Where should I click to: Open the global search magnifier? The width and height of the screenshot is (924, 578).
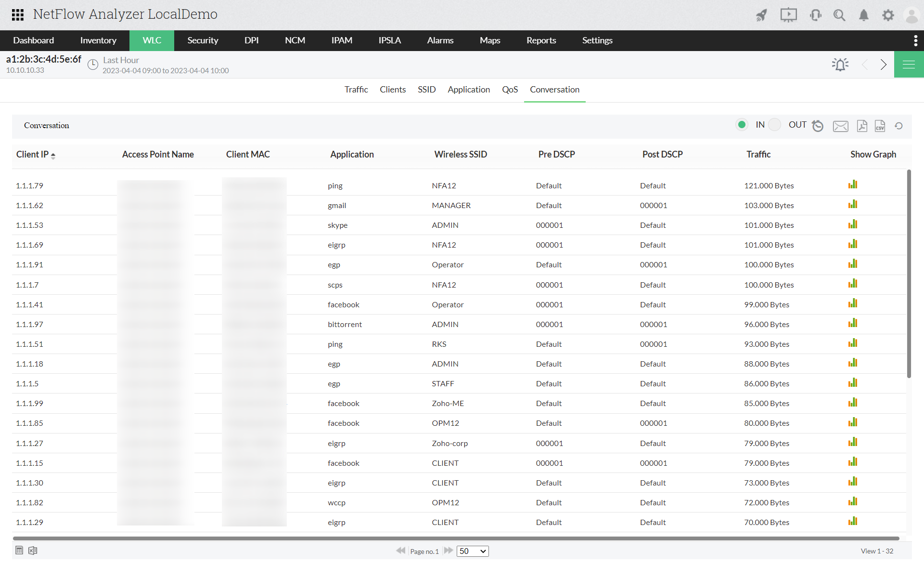click(839, 15)
